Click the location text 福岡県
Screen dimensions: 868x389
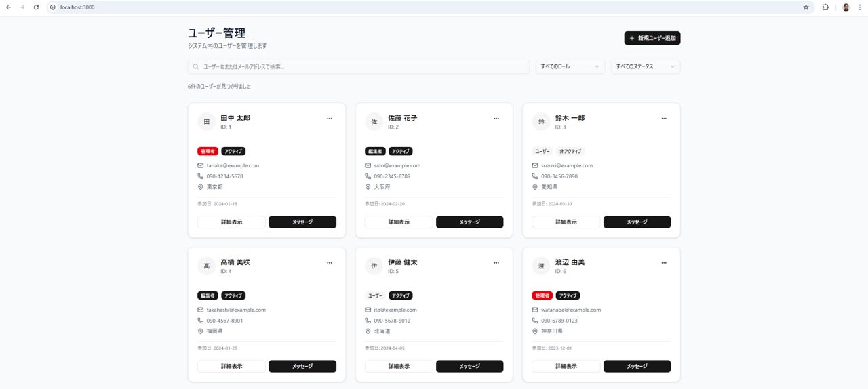(215, 331)
